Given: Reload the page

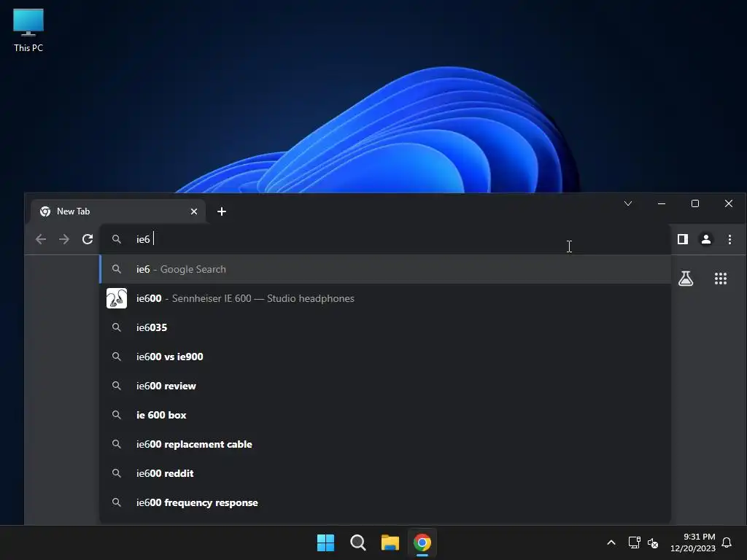Looking at the screenshot, I should tap(88, 239).
